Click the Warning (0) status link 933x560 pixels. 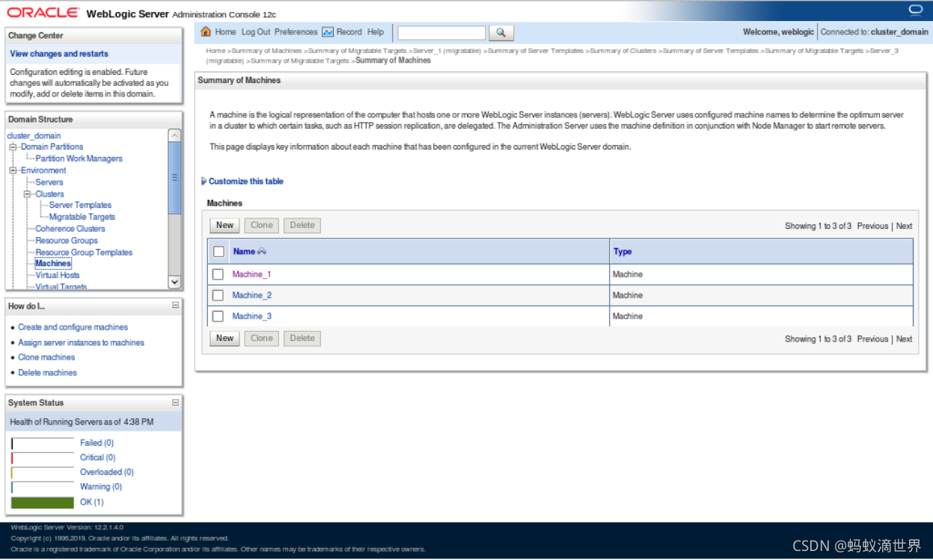[101, 487]
